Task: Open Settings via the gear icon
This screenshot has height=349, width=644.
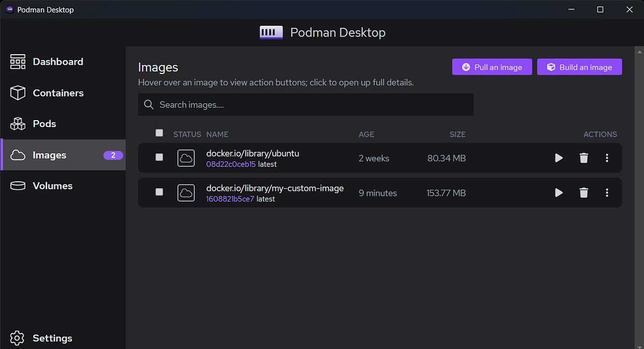Action: 17,338
